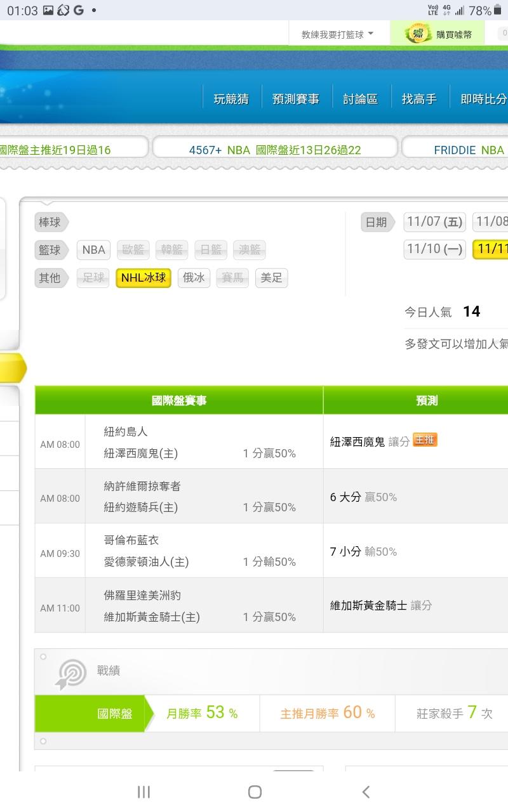Click the target icon beside 戰績

[x=71, y=673]
